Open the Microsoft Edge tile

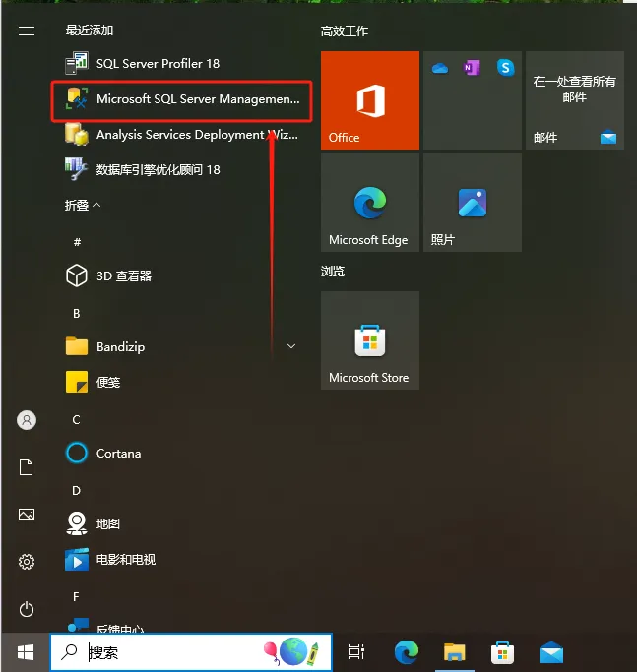[x=370, y=203]
